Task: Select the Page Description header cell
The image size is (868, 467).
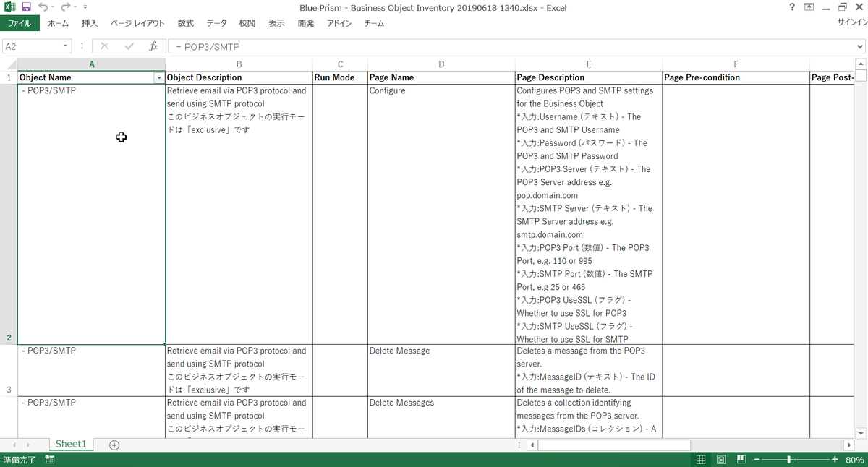Action: click(589, 77)
